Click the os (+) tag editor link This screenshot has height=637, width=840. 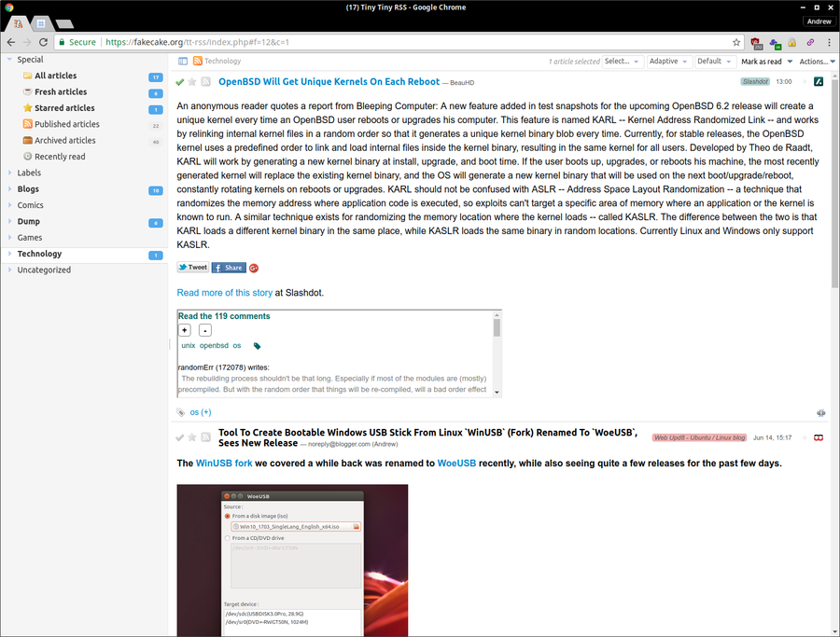point(201,412)
